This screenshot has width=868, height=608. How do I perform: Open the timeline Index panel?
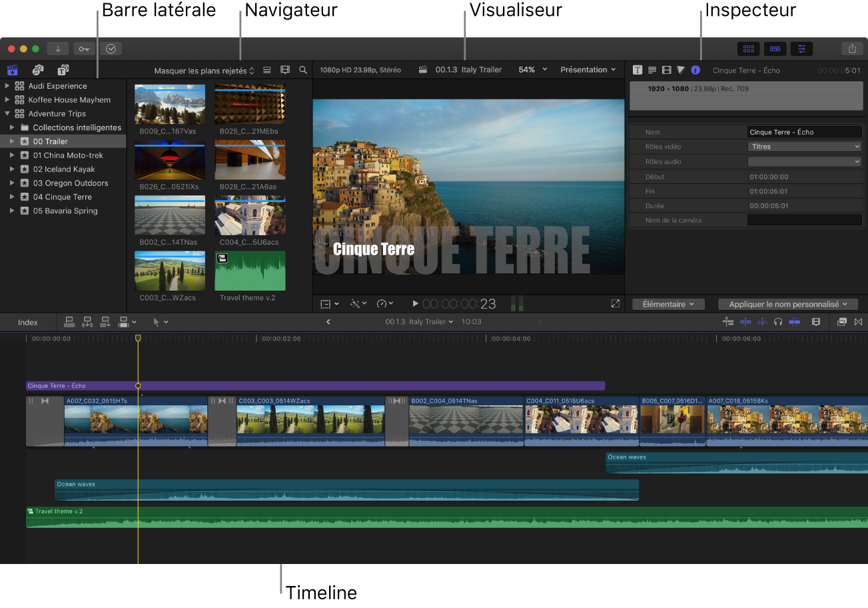(x=27, y=322)
